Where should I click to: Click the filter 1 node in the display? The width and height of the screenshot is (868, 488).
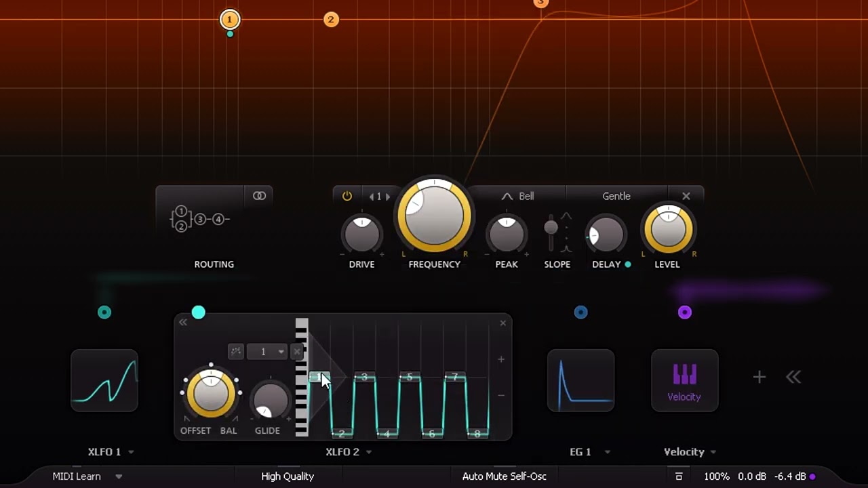[x=230, y=20]
